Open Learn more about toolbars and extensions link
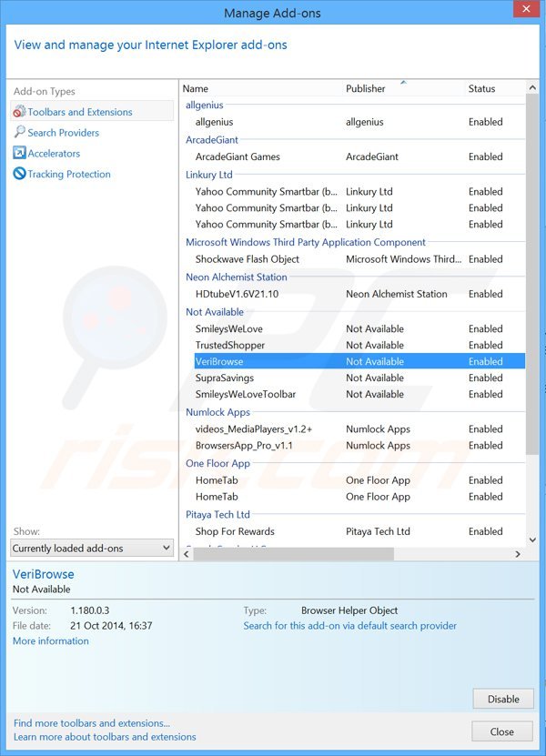The image size is (546, 756). point(105,737)
